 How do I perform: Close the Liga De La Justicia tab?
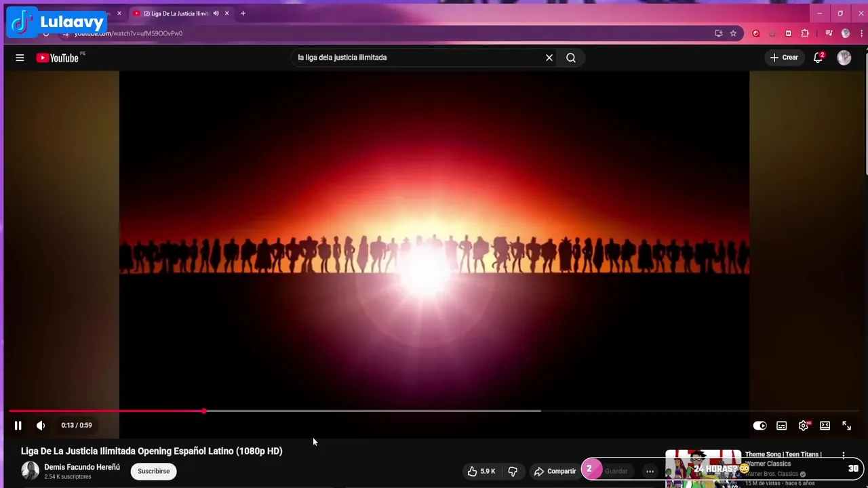coord(227,14)
